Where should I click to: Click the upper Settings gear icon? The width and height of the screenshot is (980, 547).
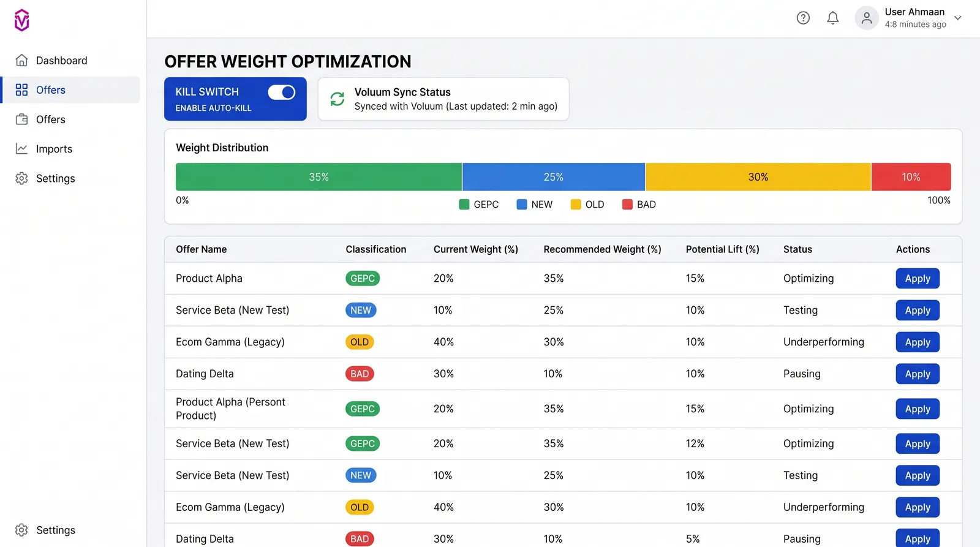coord(22,178)
